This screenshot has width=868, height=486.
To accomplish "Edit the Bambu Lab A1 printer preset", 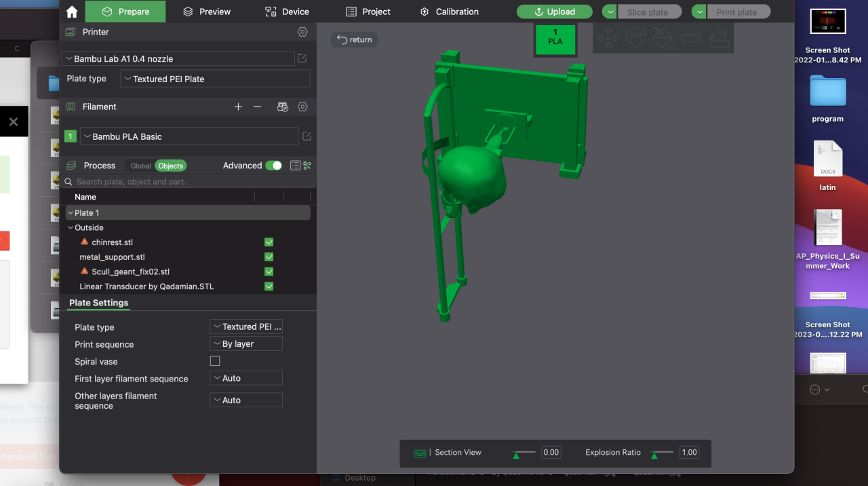I will pyautogui.click(x=302, y=58).
